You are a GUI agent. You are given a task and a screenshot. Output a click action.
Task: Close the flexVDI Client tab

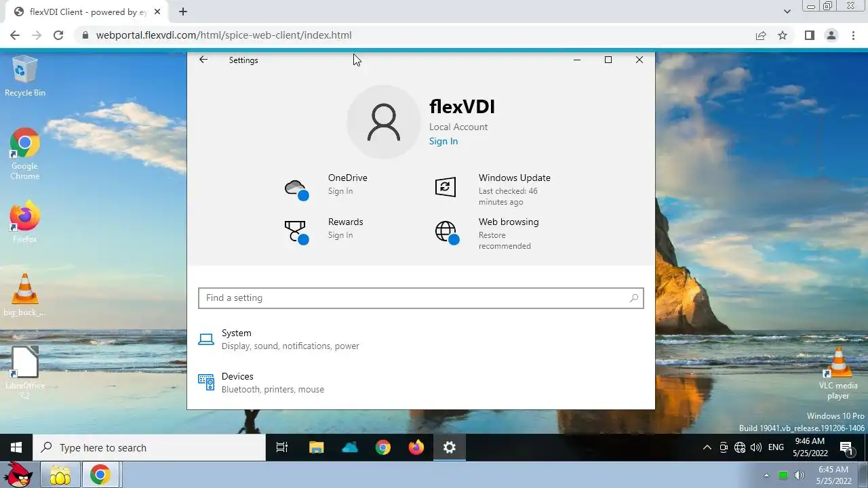pyautogui.click(x=157, y=12)
